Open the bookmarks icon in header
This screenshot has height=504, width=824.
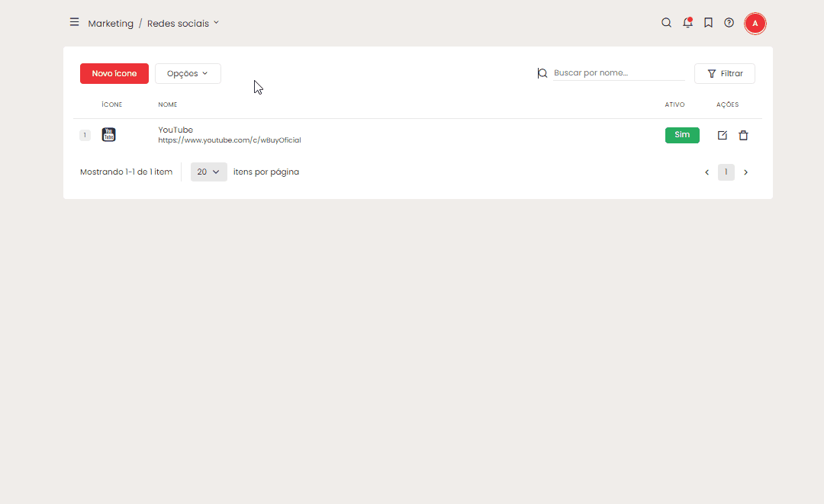pyautogui.click(x=708, y=23)
